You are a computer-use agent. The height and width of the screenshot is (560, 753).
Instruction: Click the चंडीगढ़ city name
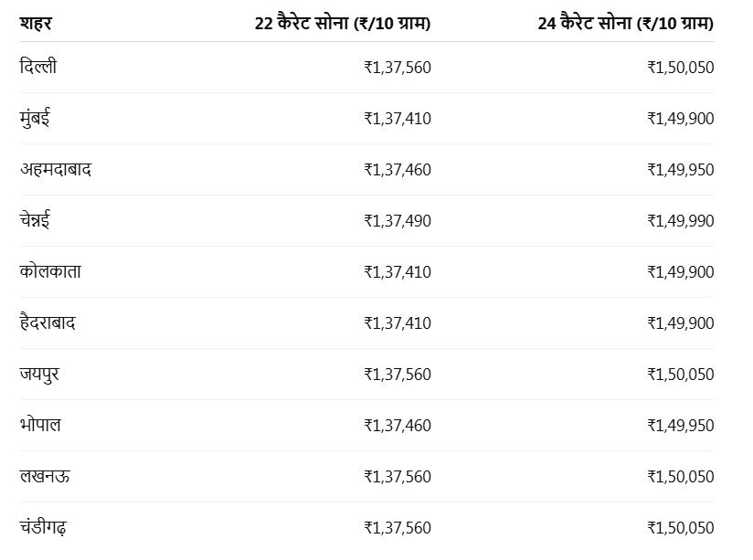coord(43,527)
